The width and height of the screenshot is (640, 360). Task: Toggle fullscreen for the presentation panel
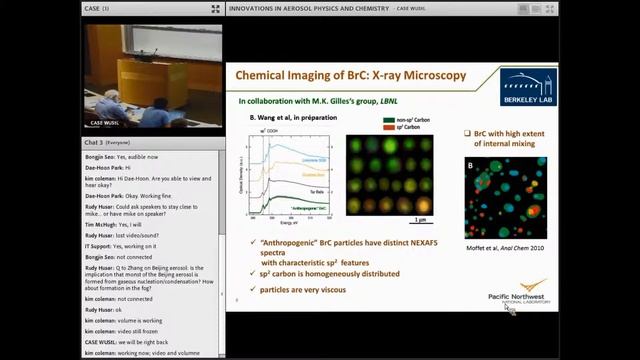coord(550,9)
